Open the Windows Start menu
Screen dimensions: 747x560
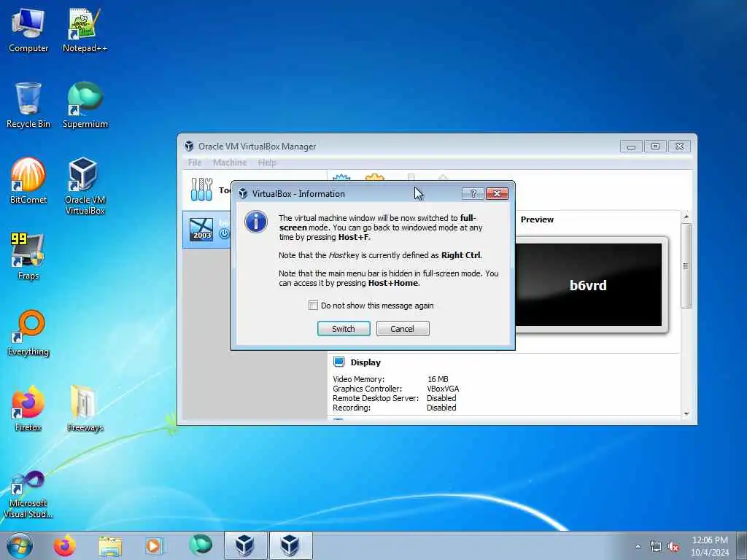coord(20,545)
